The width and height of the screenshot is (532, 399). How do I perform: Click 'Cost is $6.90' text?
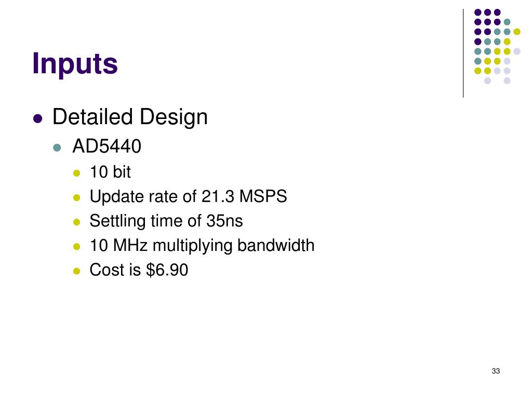pyautogui.click(x=139, y=270)
